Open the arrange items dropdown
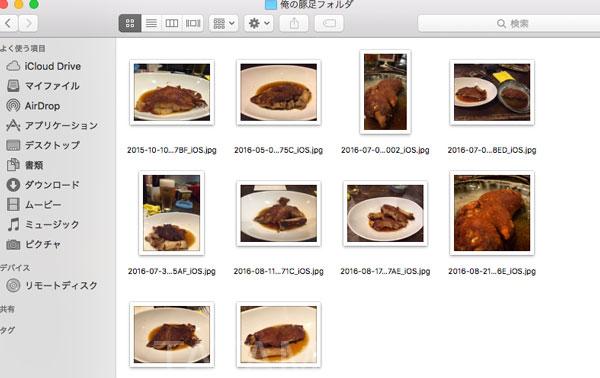Screen dimensions: 600x378 pyautogui.click(x=224, y=23)
